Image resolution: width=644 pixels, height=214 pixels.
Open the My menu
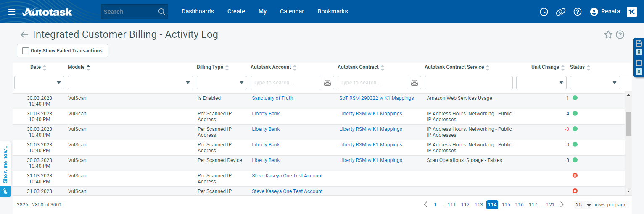coord(263,12)
